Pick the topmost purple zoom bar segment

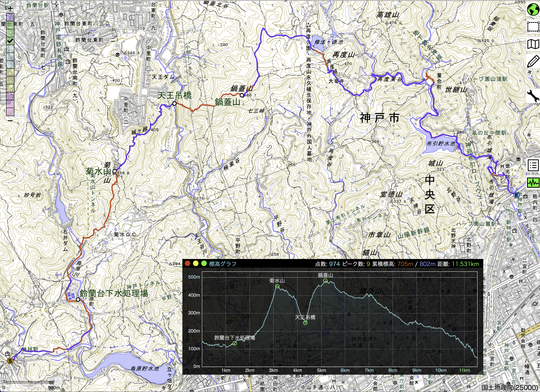pyautogui.click(x=10, y=17)
